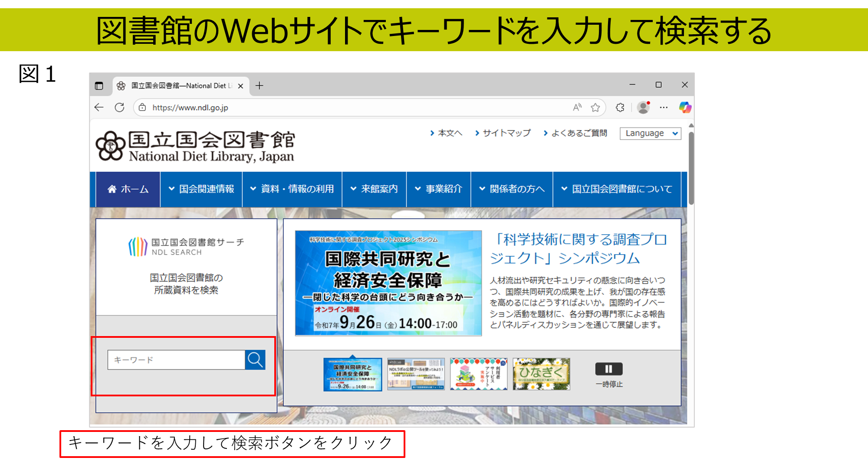868x464 pixels.
Task: Open the Language dropdown
Action: 650,134
